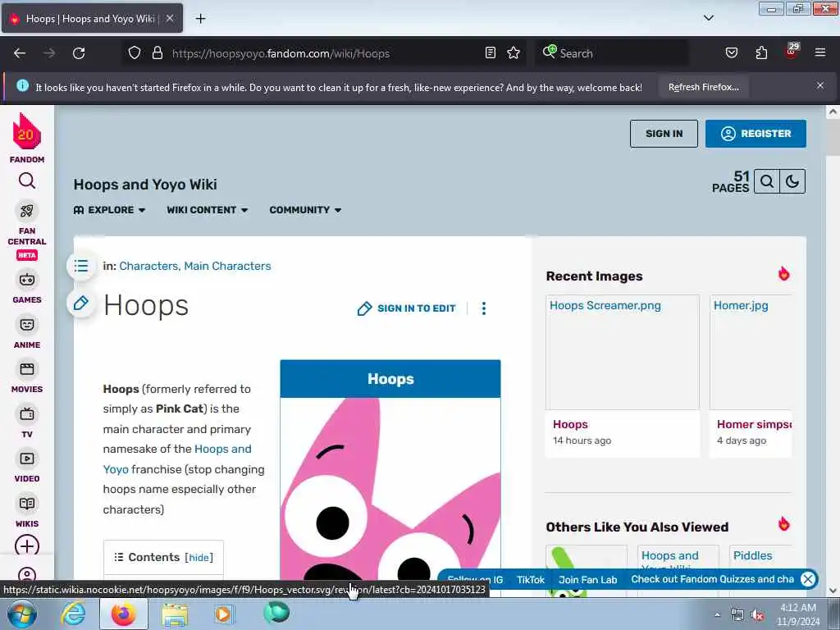Click the TikTok link in banner
The image size is (840, 630).
(x=531, y=580)
